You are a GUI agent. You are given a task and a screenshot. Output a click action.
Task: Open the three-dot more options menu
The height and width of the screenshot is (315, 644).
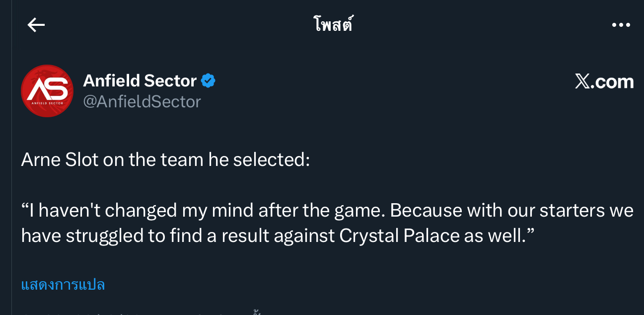(621, 25)
